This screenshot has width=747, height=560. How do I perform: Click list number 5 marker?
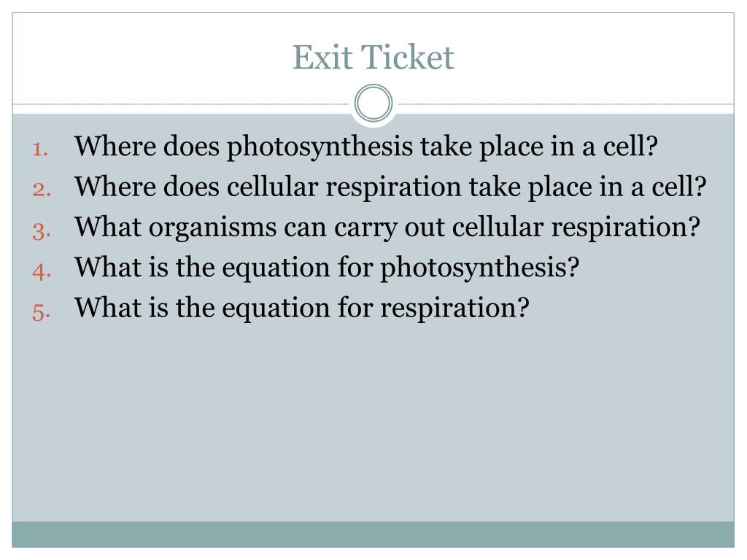(40, 310)
